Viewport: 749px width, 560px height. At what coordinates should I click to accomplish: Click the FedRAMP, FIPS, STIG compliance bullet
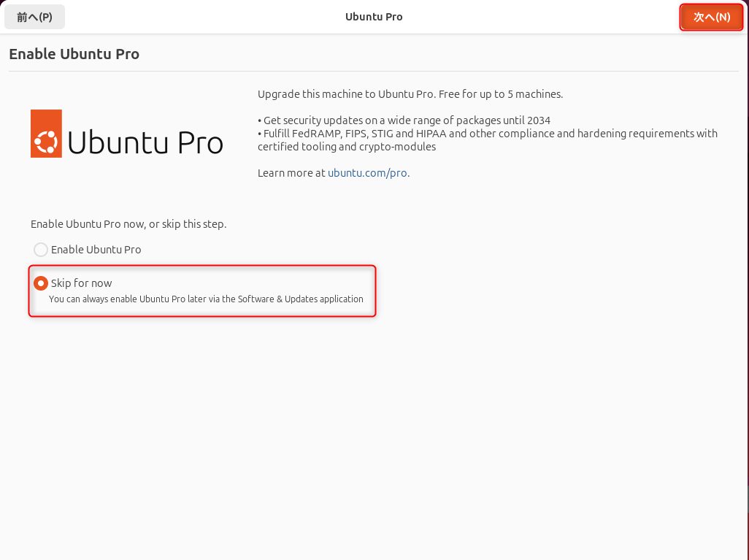click(x=488, y=134)
